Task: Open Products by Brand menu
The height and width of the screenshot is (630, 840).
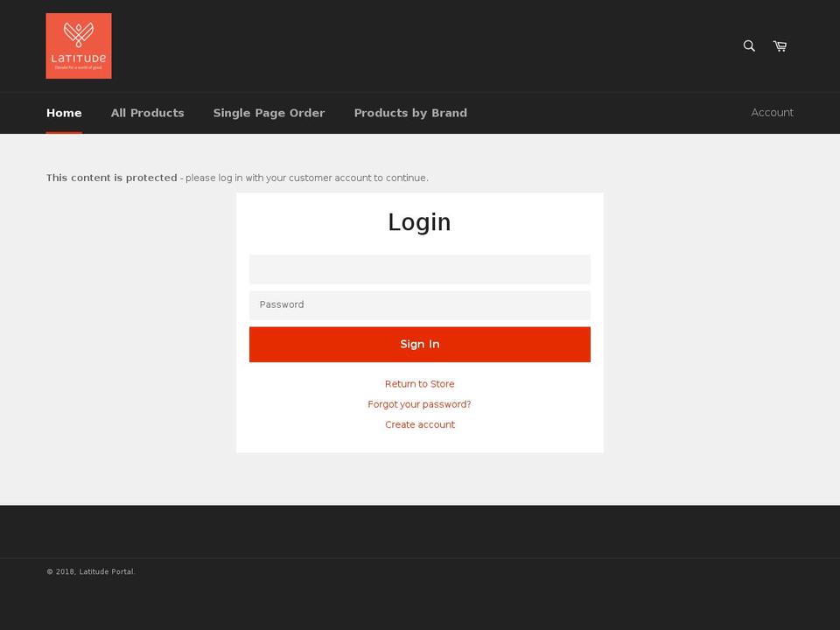Action: (x=410, y=113)
